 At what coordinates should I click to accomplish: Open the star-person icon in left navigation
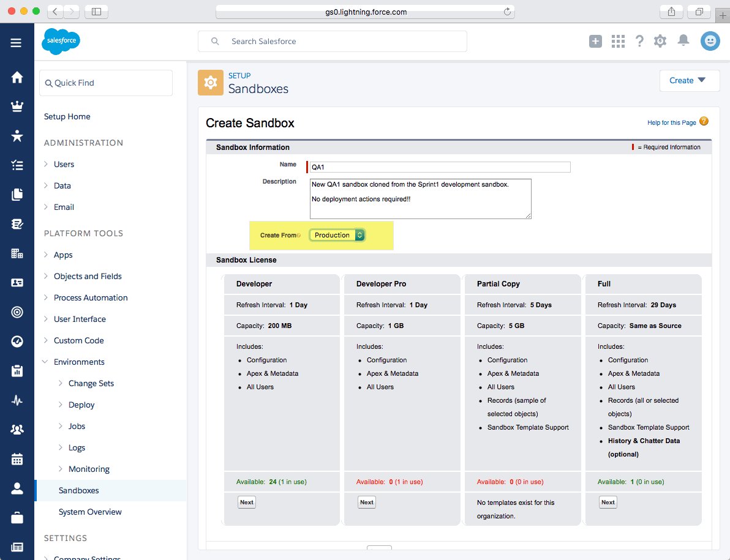[x=17, y=136]
